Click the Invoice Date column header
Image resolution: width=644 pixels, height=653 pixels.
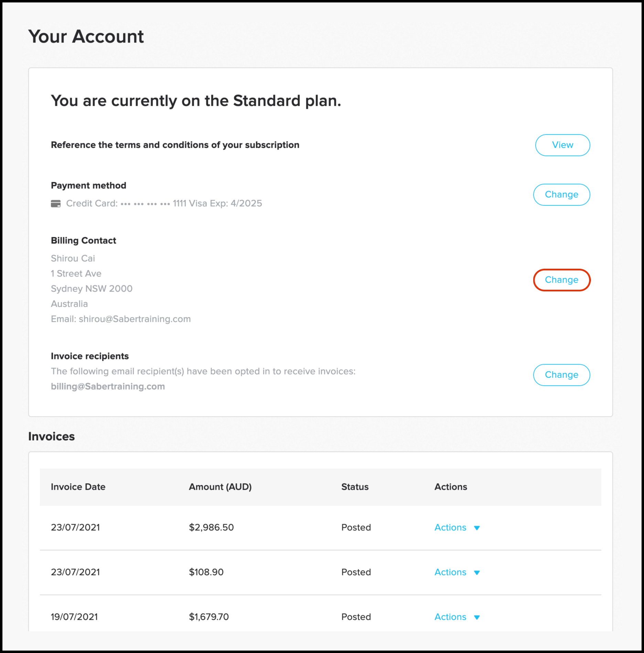tap(78, 487)
